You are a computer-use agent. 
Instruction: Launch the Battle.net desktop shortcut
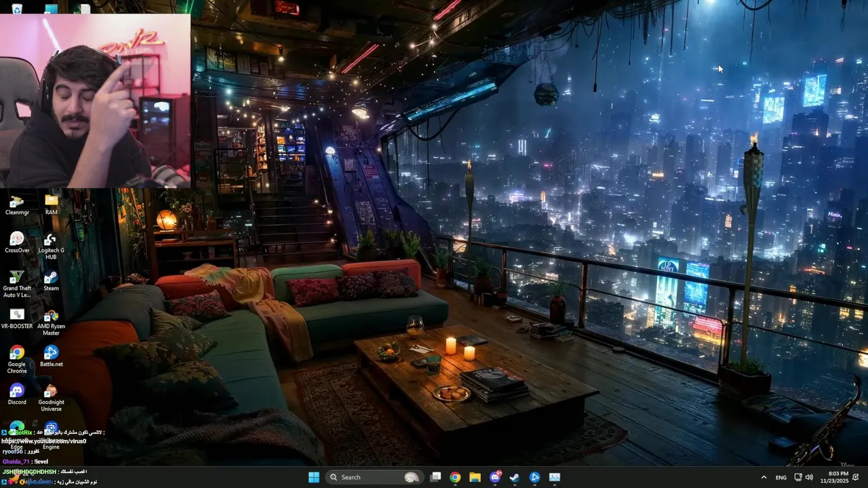51,357
